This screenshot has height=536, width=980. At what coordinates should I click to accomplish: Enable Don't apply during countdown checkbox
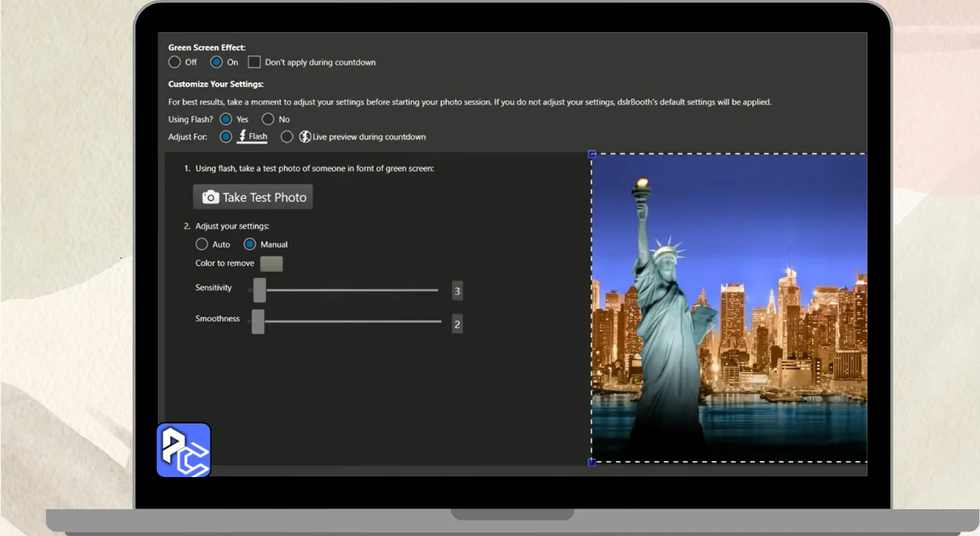click(x=254, y=62)
